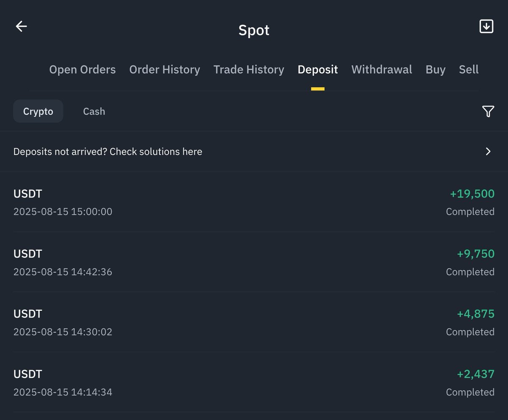
Task: Click USDT label above 15:00:00 timestamp
Action: click(28, 194)
